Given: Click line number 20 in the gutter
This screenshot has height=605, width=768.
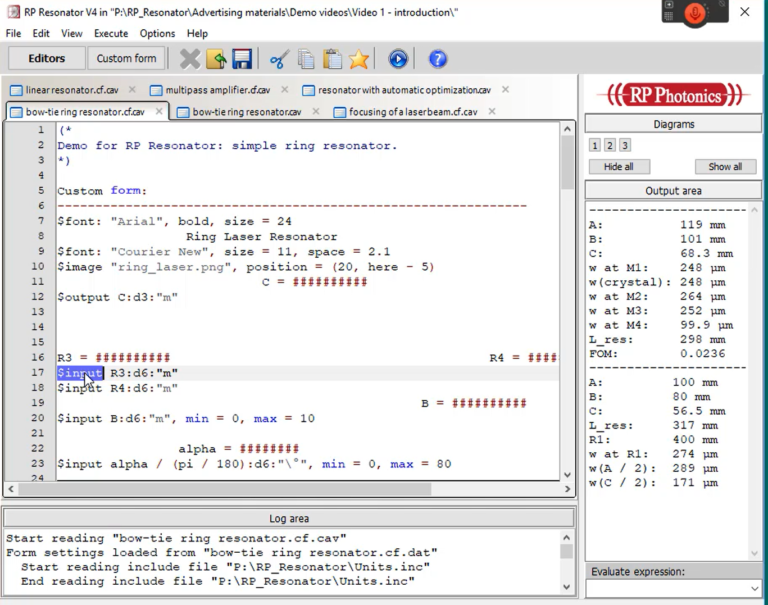Looking at the screenshot, I should (x=38, y=418).
